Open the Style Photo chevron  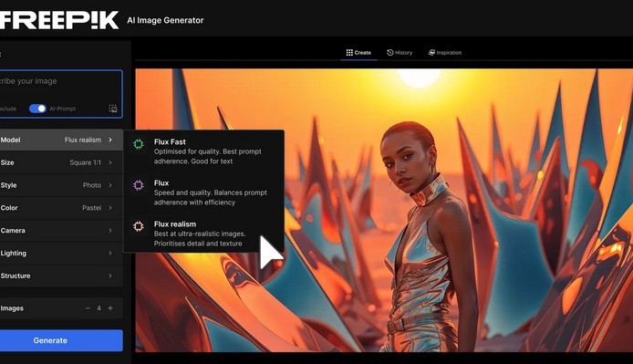[x=110, y=185]
